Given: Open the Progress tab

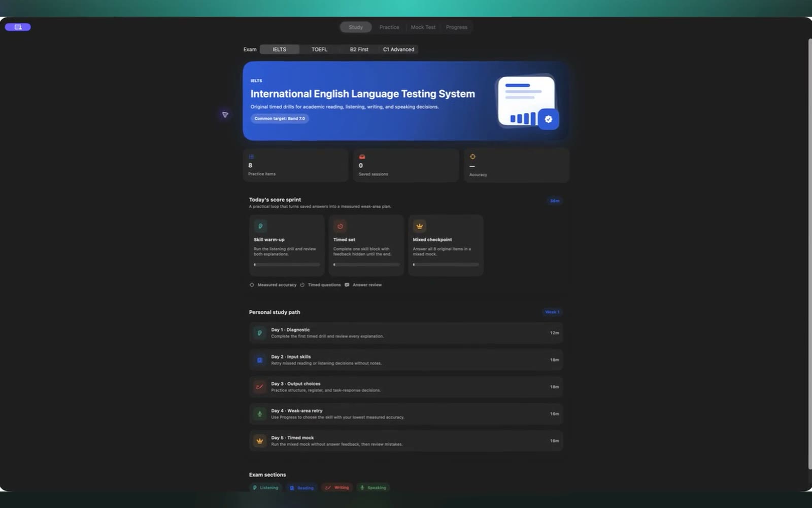Looking at the screenshot, I should (x=456, y=27).
